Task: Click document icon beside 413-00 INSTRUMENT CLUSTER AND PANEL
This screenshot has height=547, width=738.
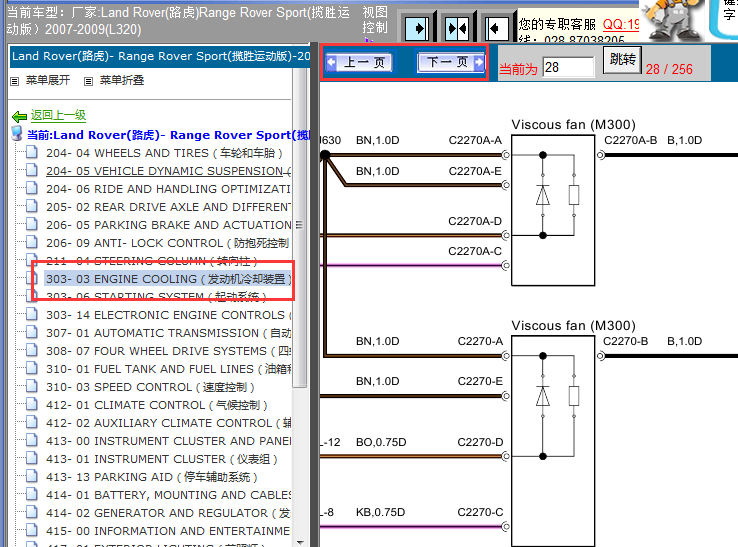Action: [x=32, y=440]
